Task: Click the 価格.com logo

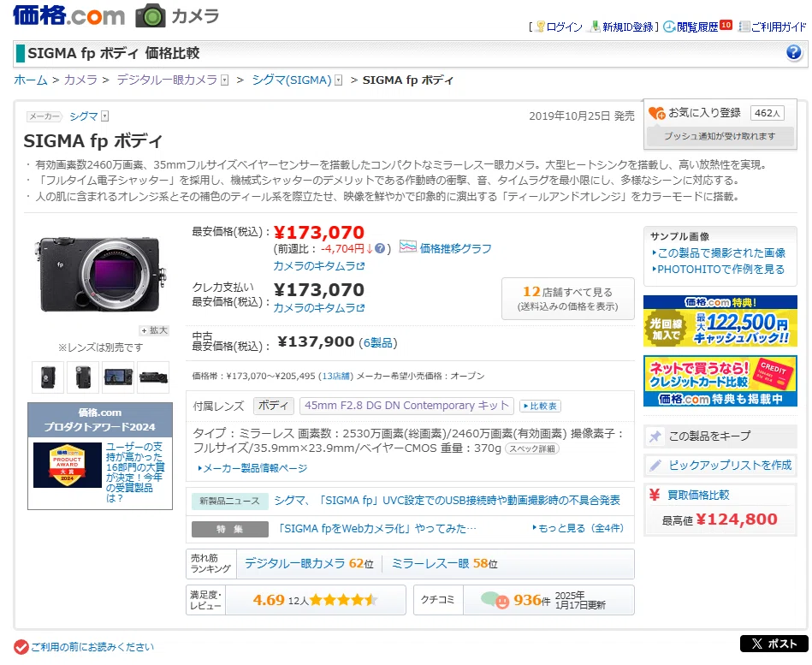Action: (x=68, y=15)
